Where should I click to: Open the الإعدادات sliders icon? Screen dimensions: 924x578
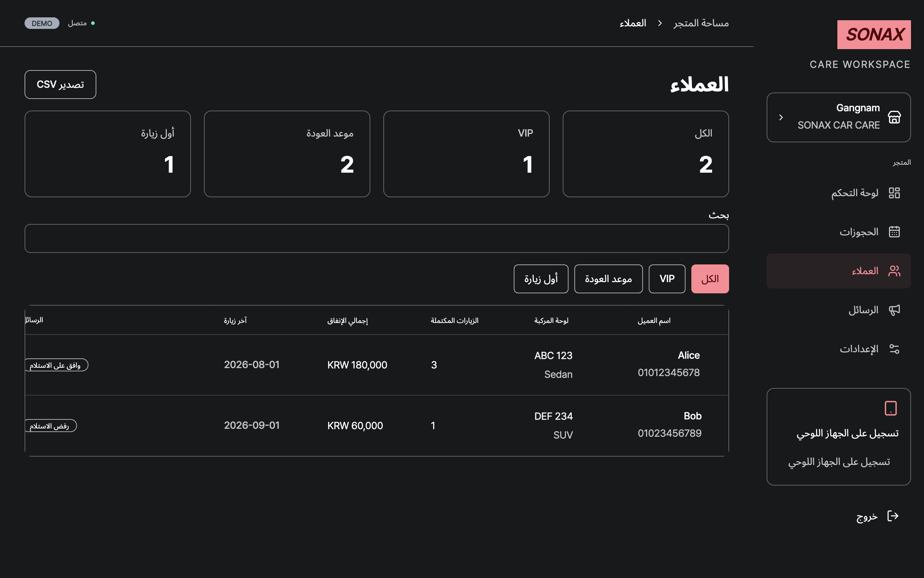click(894, 349)
